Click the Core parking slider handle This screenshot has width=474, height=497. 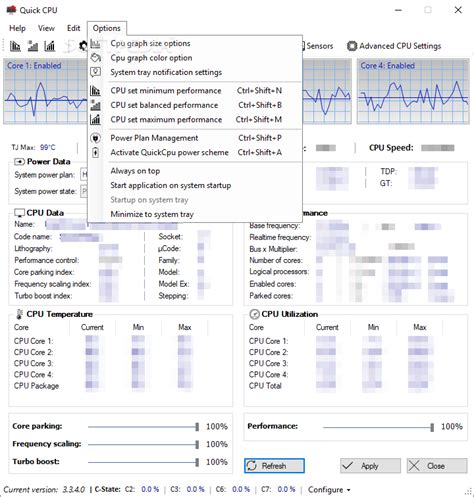click(x=197, y=426)
